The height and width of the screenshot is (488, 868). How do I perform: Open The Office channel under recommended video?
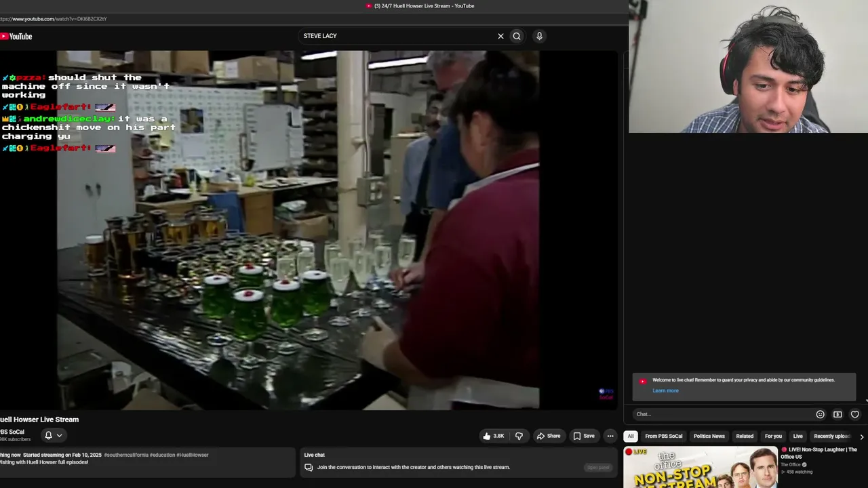[x=791, y=465]
